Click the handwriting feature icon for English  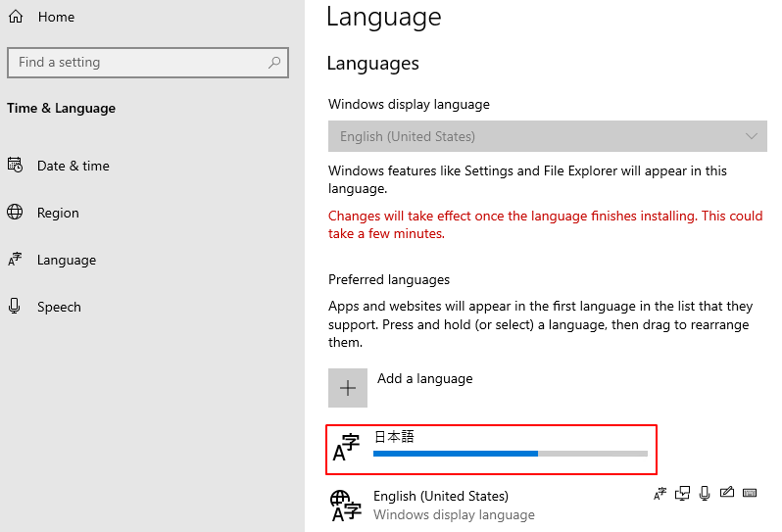[727, 493]
